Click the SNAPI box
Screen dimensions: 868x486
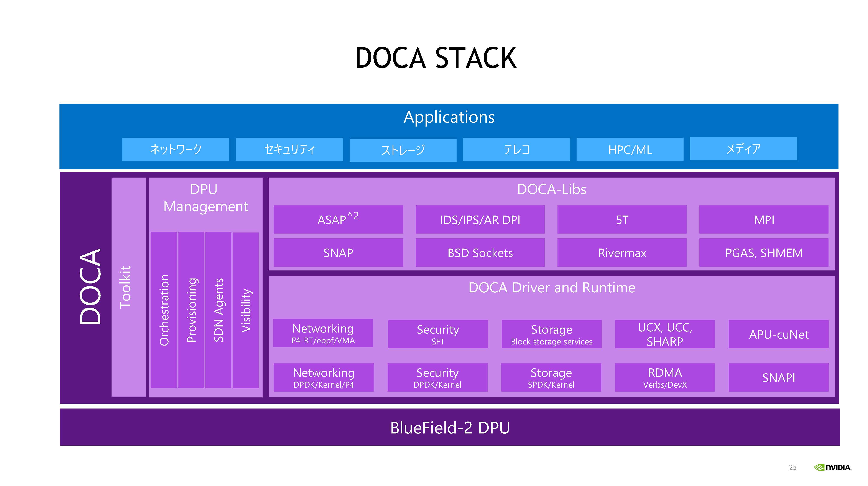pos(779,377)
